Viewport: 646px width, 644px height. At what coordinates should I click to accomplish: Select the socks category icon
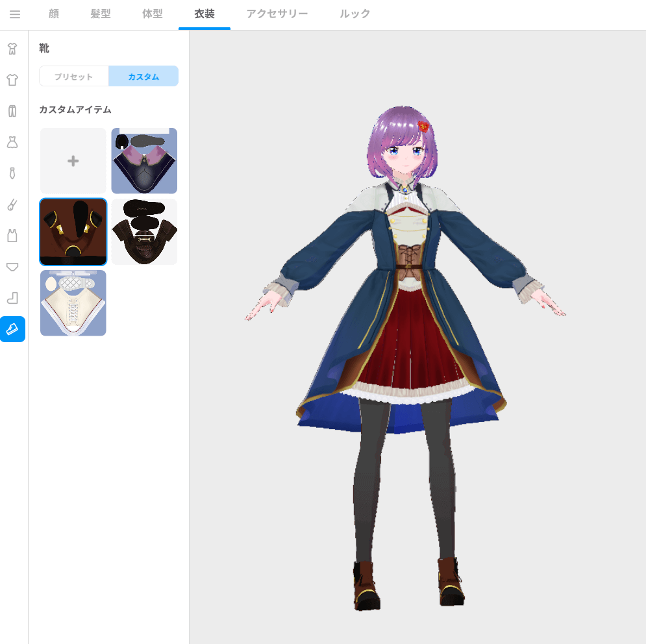(12, 298)
